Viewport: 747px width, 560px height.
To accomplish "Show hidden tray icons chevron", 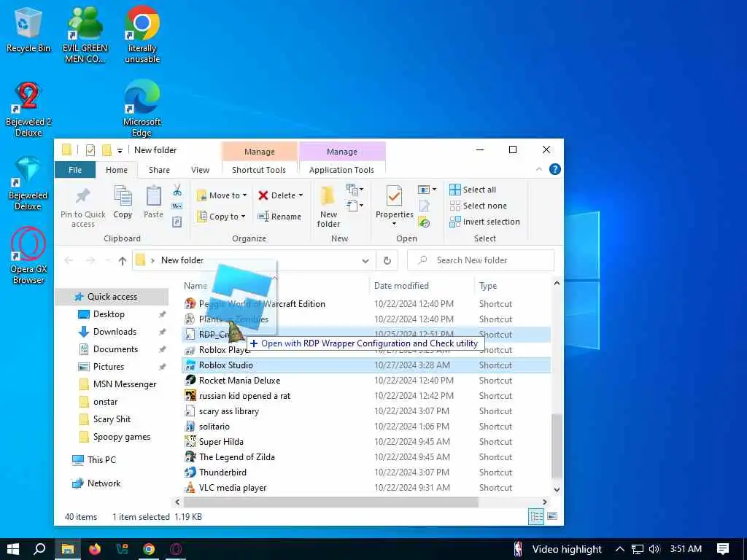I will pos(619,549).
